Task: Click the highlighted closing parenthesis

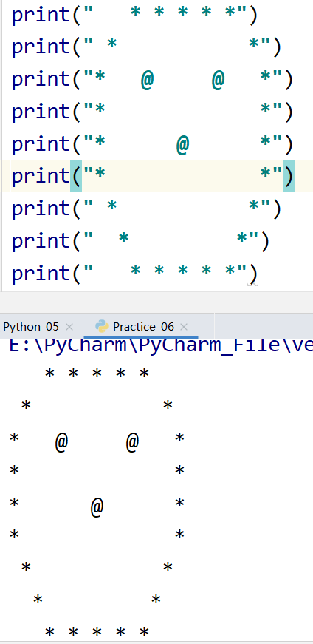Action: [289, 176]
